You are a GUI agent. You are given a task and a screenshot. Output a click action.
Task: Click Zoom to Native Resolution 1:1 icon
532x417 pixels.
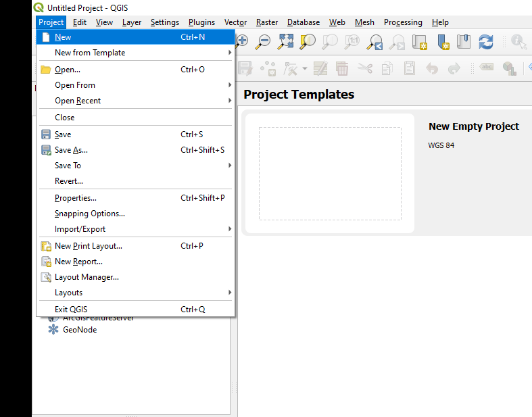(352, 41)
